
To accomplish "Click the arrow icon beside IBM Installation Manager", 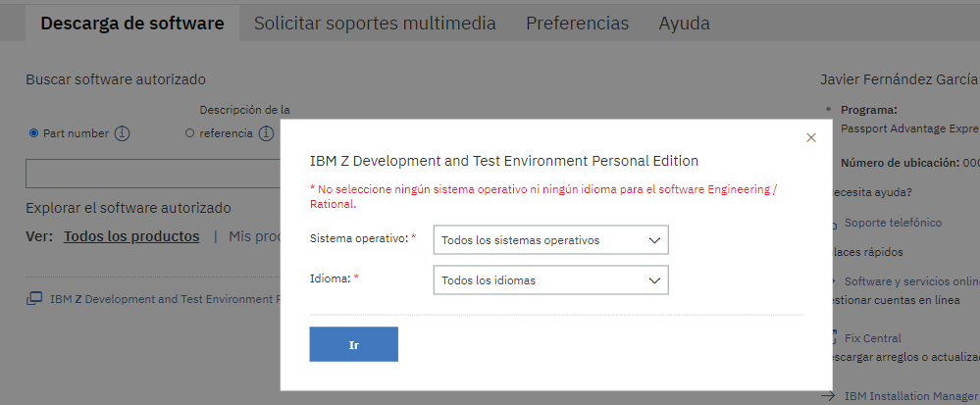I will (828, 396).
